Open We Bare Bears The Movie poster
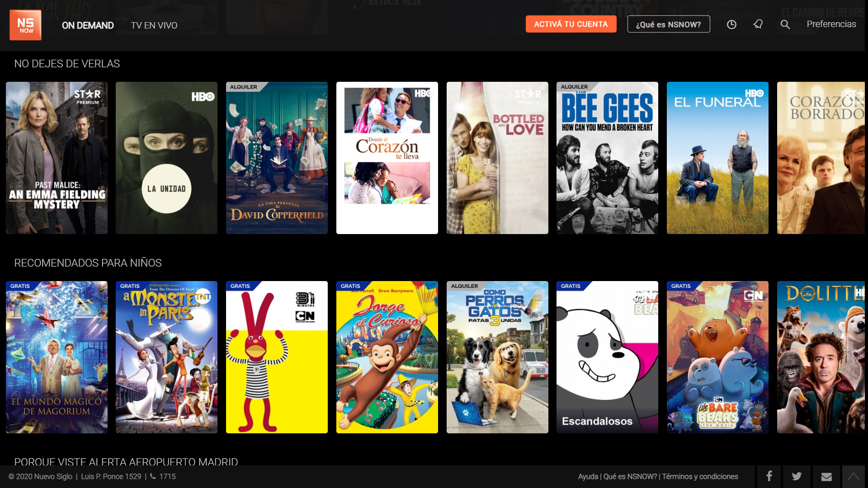Screen dimensions: 868x488 pyautogui.click(x=717, y=357)
